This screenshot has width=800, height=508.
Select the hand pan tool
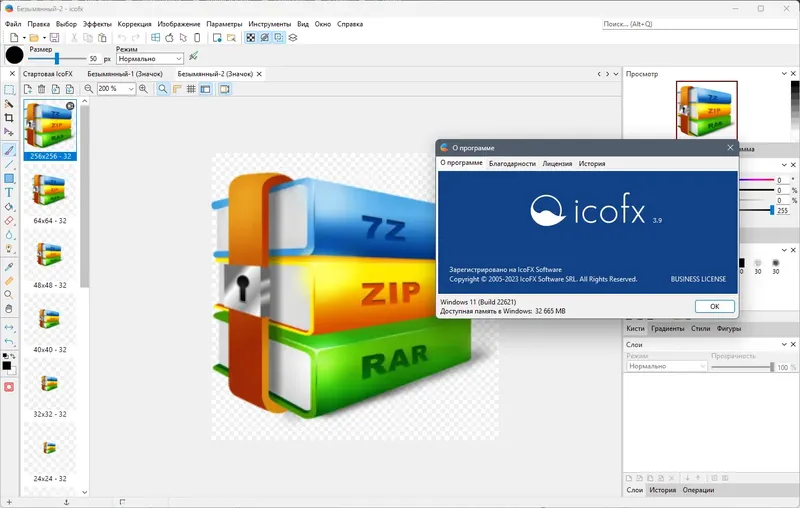[9, 309]
